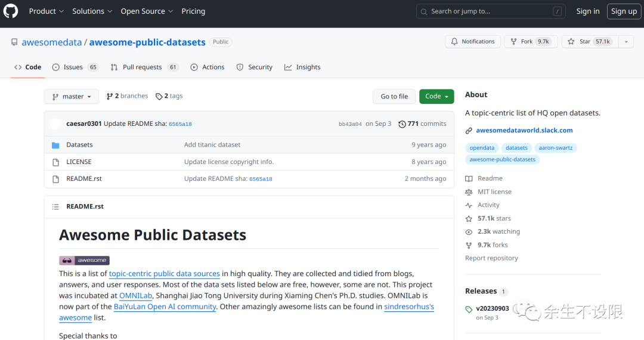Open the master branch selector dropdown
644x340 pixels.
[72, 97]
